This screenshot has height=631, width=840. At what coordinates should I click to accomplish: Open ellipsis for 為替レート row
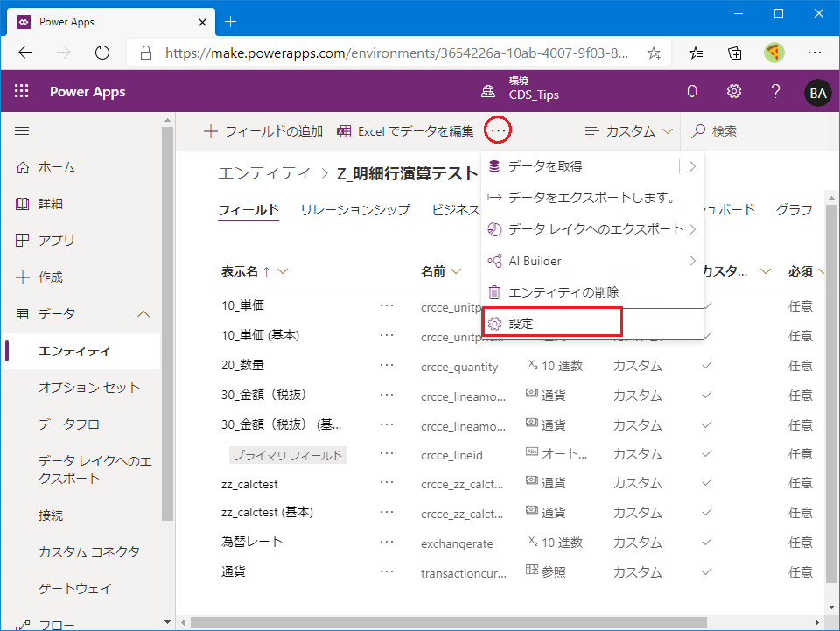[387, 542]
